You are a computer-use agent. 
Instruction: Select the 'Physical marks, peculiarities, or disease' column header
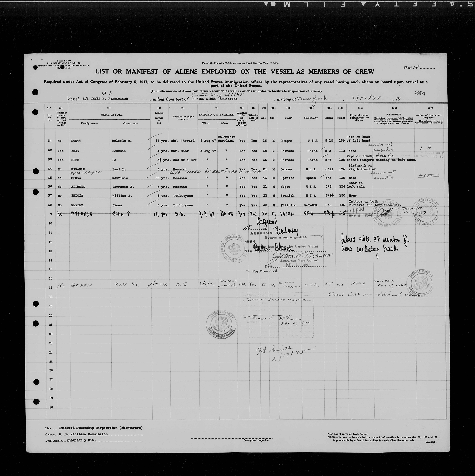tap(359, 118)
